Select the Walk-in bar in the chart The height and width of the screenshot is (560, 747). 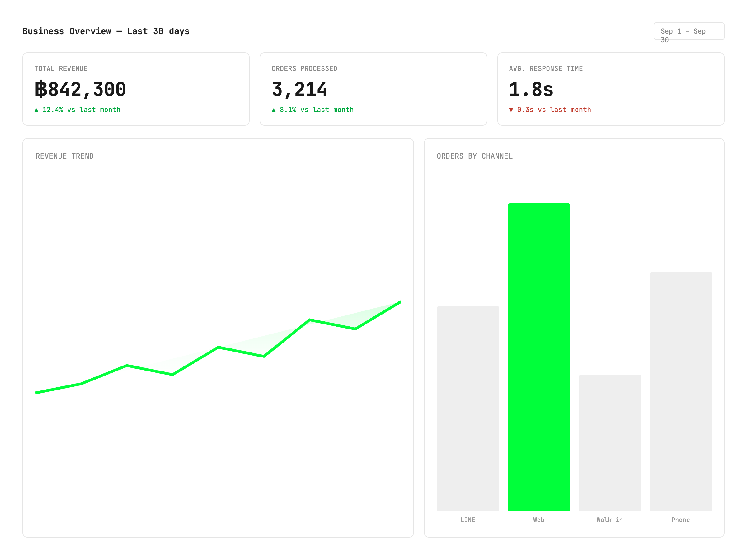(610, 442)
